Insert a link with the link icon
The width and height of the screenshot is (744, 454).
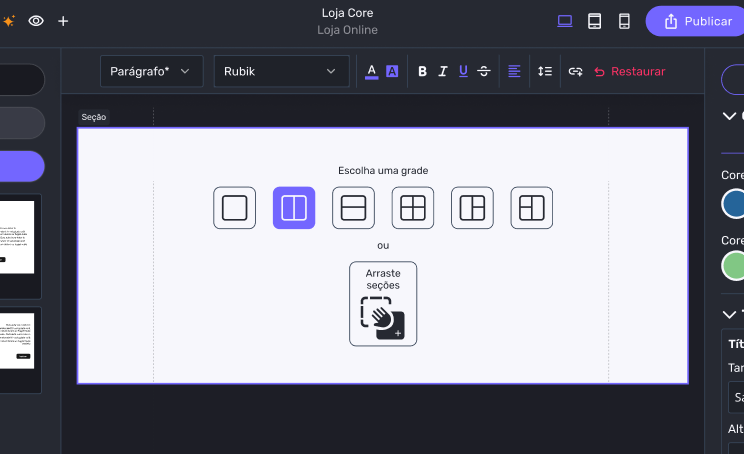tap(575, 71)
